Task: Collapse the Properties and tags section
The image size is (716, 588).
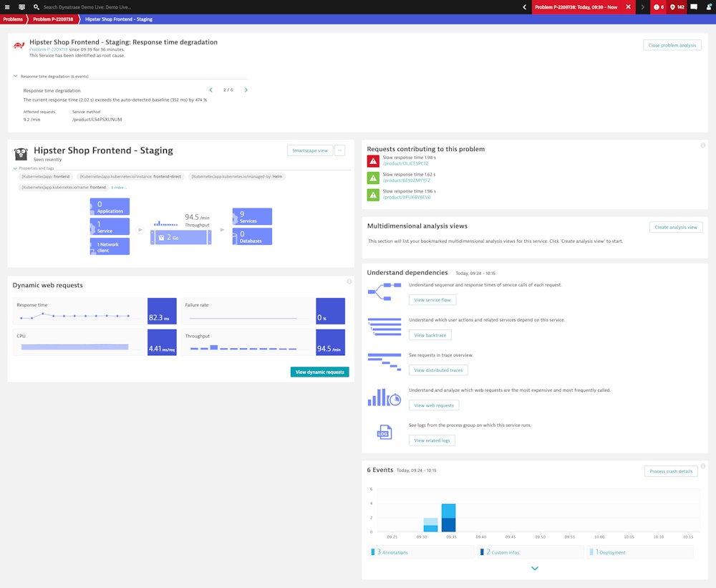Action: coord(15,168)
